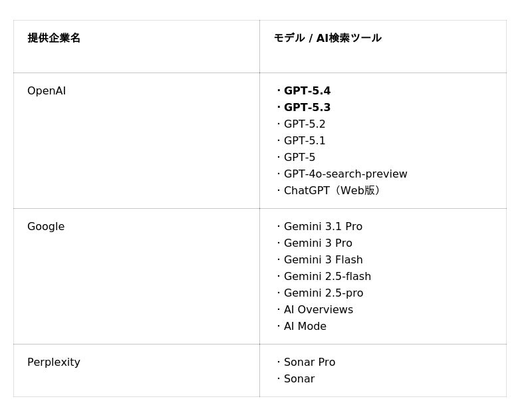Click the ChatGPT（Web版）entry

point(332,191)
